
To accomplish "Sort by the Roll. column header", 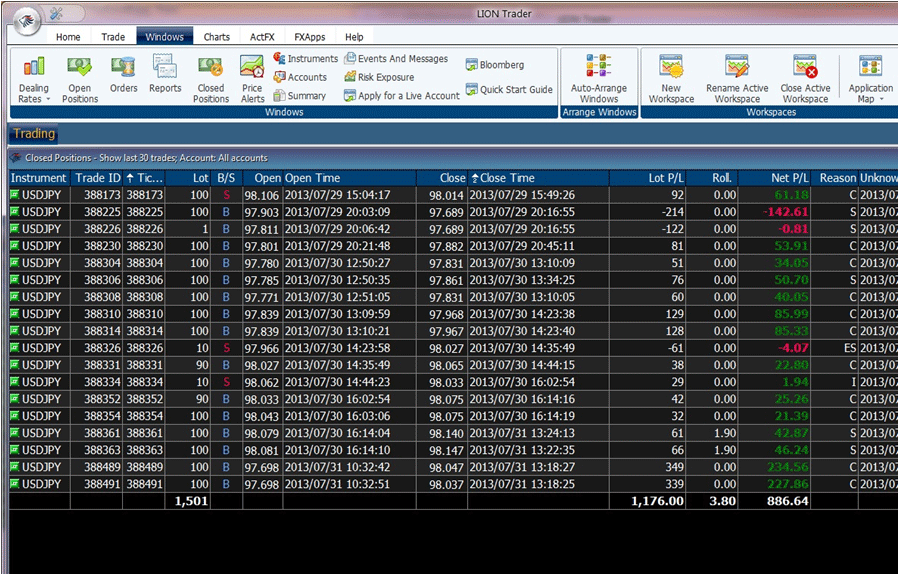I will tap(712, 178).
